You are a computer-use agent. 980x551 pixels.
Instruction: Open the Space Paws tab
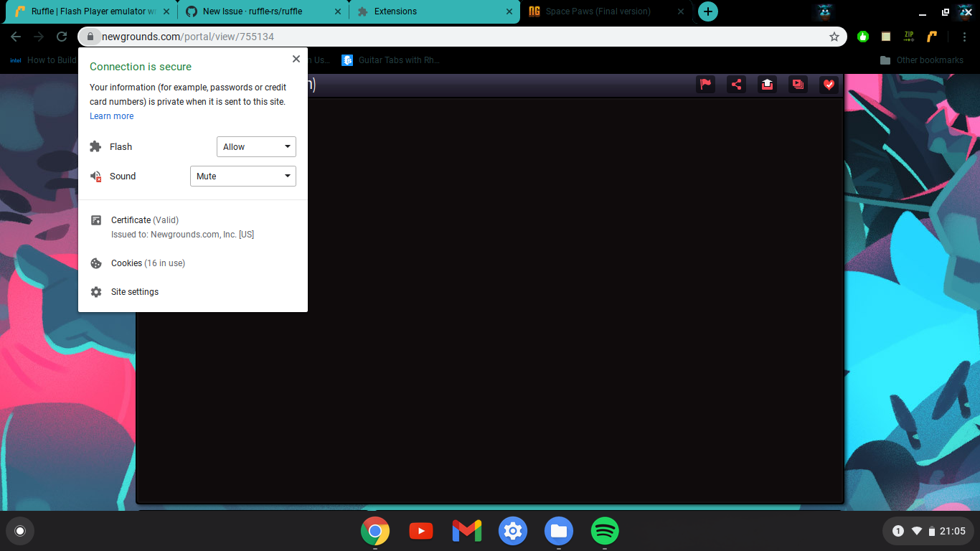point(599,11)
